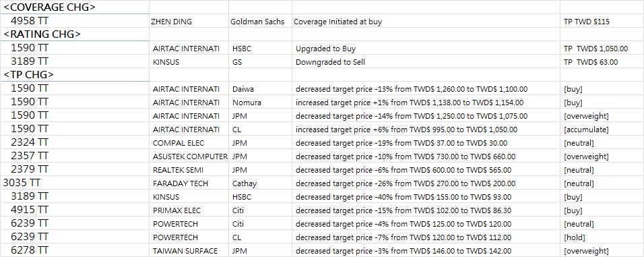Image resolution: width=644 pixels, height=257 pixels.
Task: Click the Daiwa broker cell
Action: (x=260, y=89)
